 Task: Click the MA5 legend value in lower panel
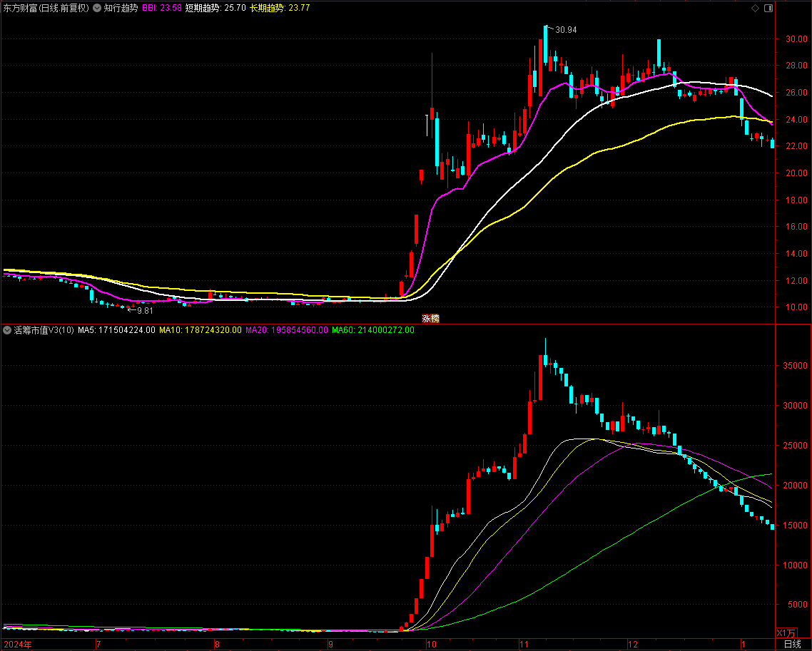tap(116, 330)
